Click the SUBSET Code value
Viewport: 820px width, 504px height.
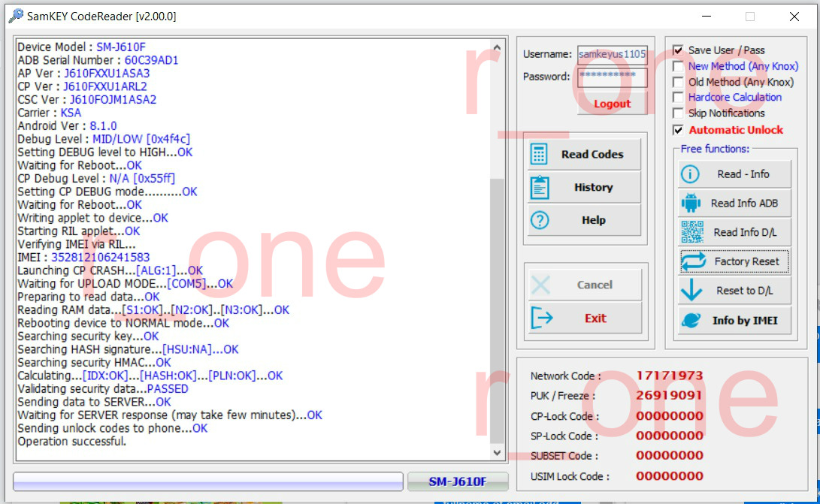tap(670, 455)
